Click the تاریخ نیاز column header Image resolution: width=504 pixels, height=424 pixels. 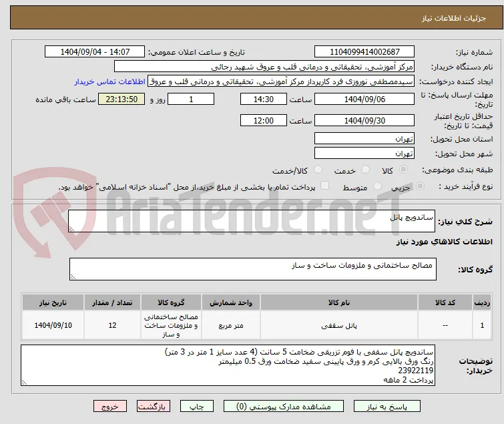coord(53,302)
